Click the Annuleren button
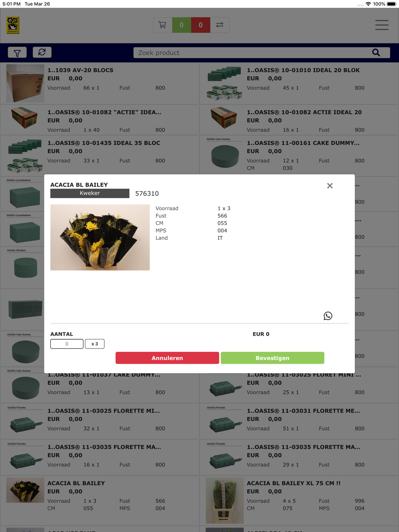The height and width of the screenshot is (532, 399). click(x=167, y=358)
